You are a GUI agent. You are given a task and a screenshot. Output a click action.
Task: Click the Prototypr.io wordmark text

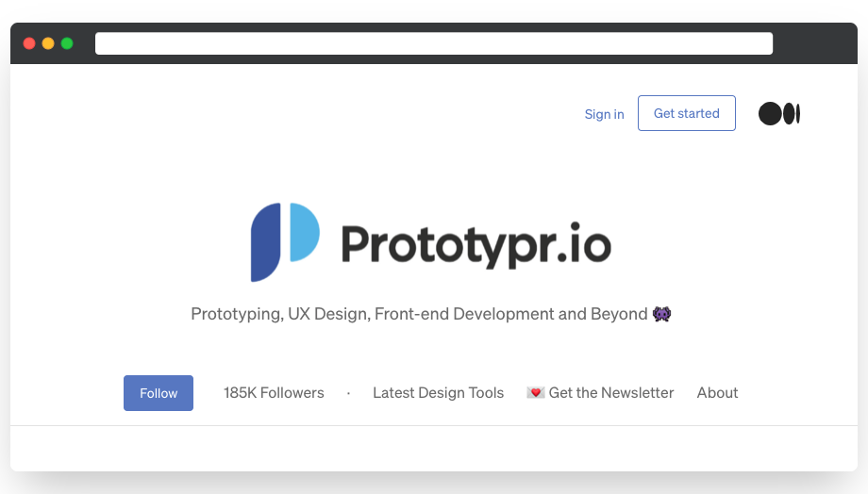476,245
